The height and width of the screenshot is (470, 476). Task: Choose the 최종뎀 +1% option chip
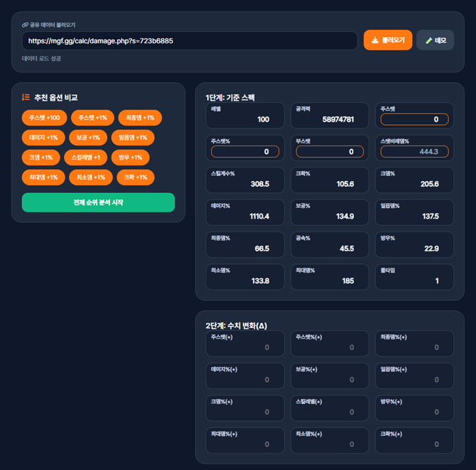(140, 117)
